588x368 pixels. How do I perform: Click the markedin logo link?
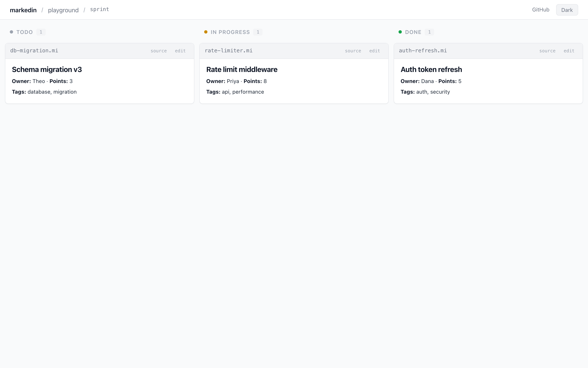(x=23, y=10)
